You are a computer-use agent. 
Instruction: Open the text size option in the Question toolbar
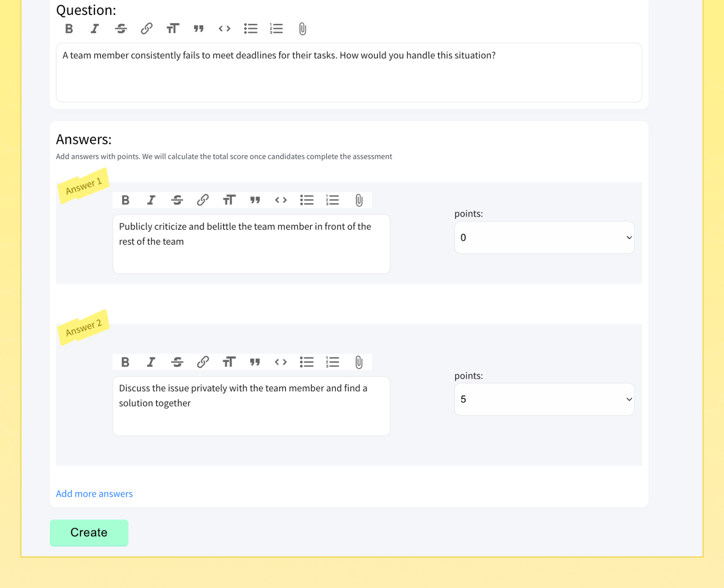[172, 28]
